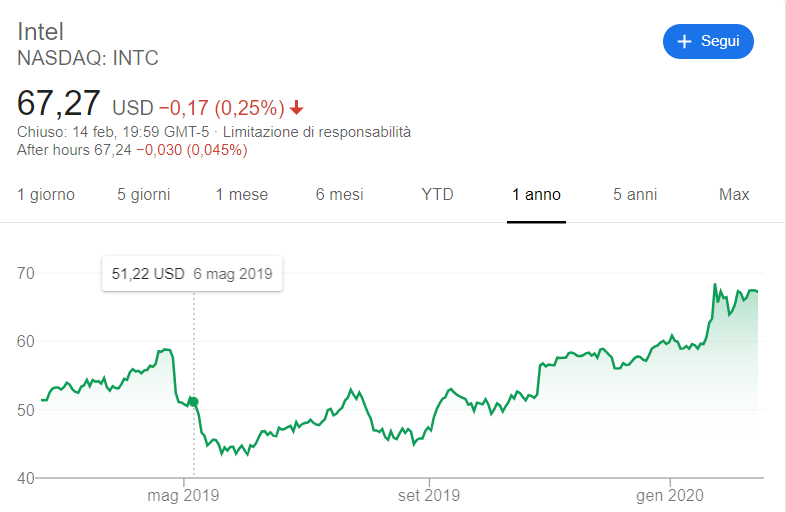Click the 67,27 price value
The width and height of the screenshot is (786, 512).
pos(59,104)
